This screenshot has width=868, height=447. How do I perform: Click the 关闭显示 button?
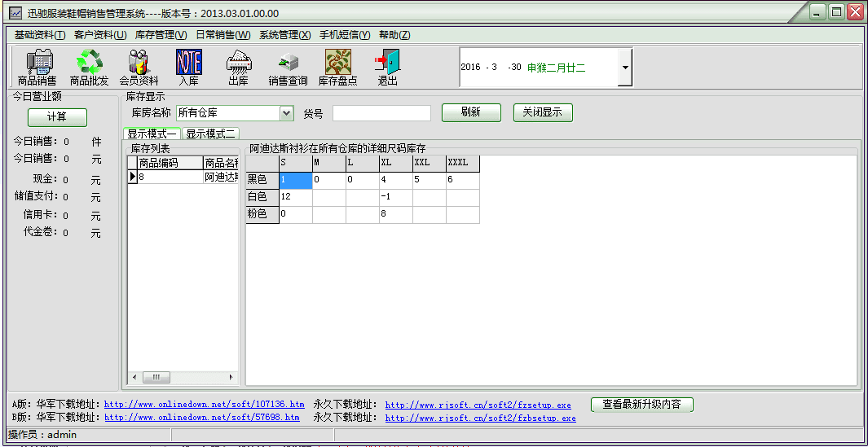(x=543, y=112)
